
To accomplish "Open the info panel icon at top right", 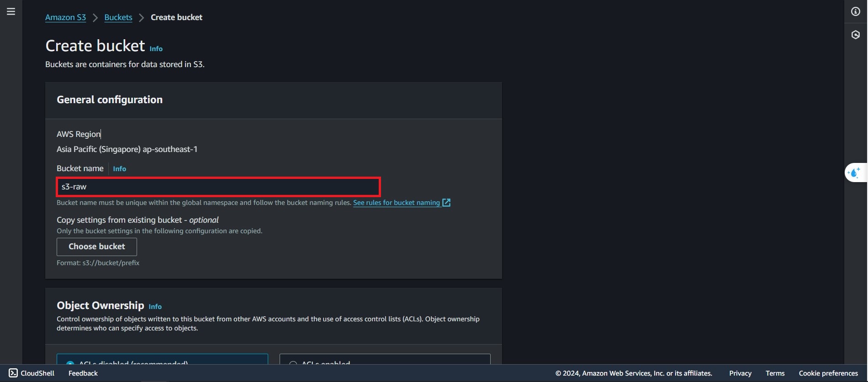I will (856, 11).
